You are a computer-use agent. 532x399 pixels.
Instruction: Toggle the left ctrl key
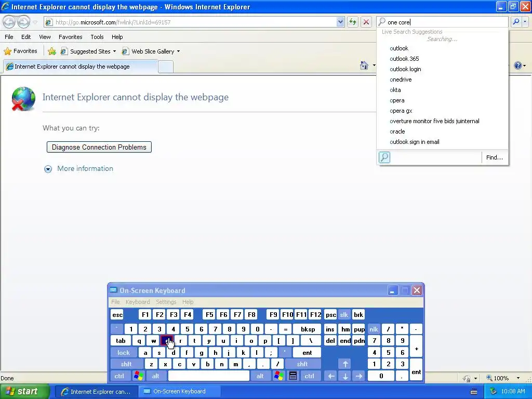point(119,376)
